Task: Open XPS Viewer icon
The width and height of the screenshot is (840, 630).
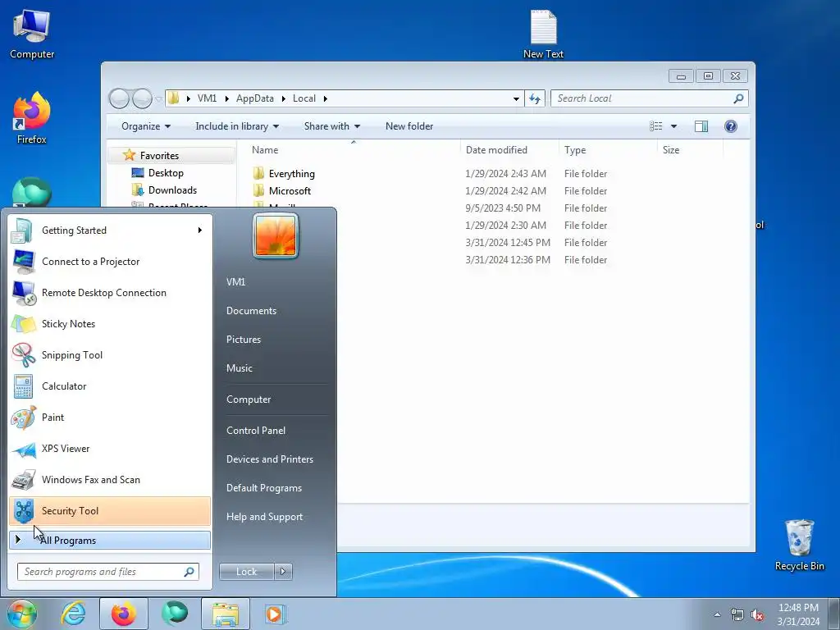Action: (x=23, y=449)
